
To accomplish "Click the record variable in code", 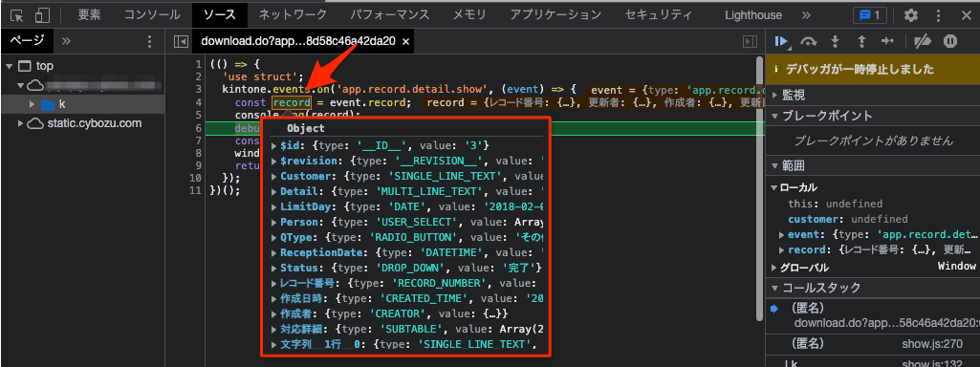I will (292, 102).
